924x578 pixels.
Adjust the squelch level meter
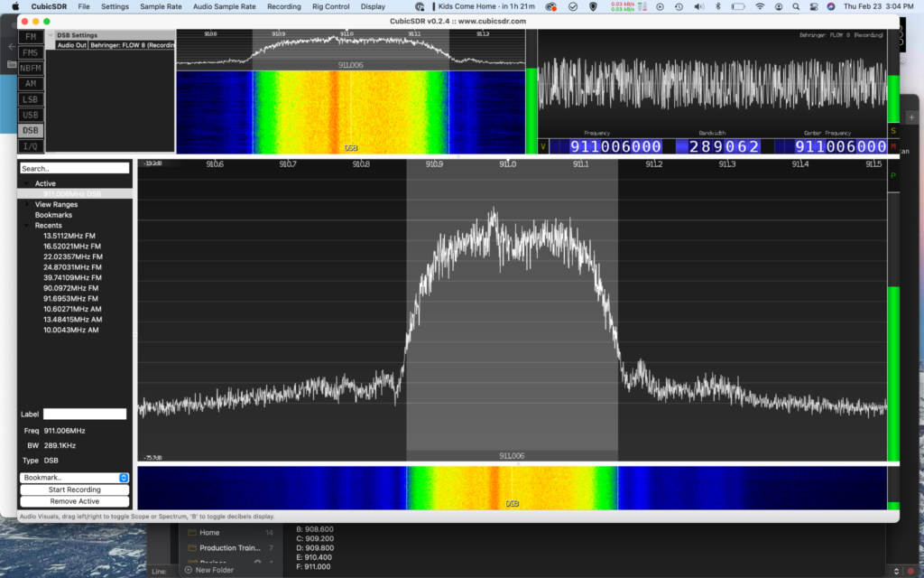(x=531, y=92)
